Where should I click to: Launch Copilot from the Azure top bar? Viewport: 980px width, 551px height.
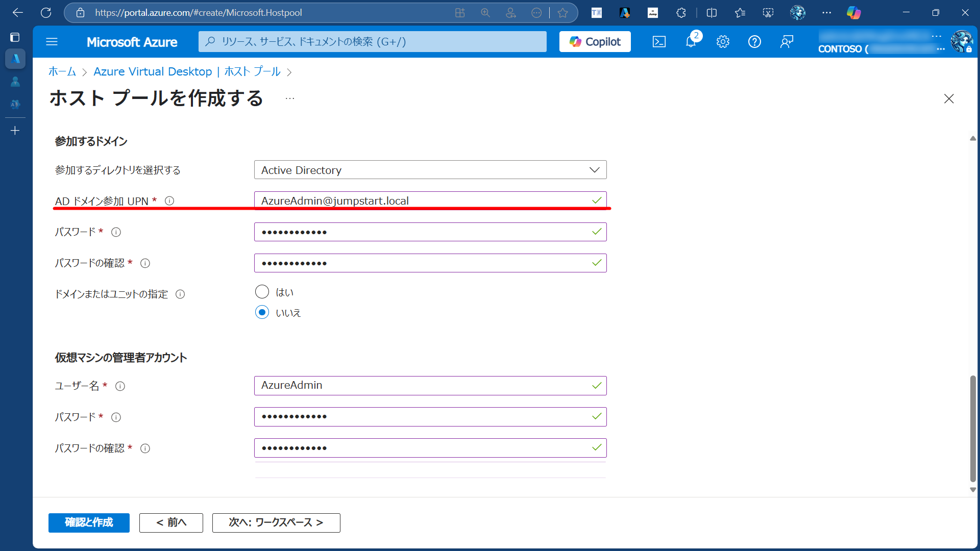click(x=595, y=41)
